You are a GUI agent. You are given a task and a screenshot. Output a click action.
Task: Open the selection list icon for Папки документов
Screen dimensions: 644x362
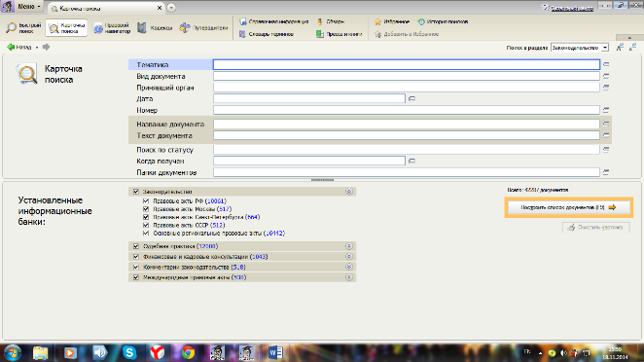606,172
